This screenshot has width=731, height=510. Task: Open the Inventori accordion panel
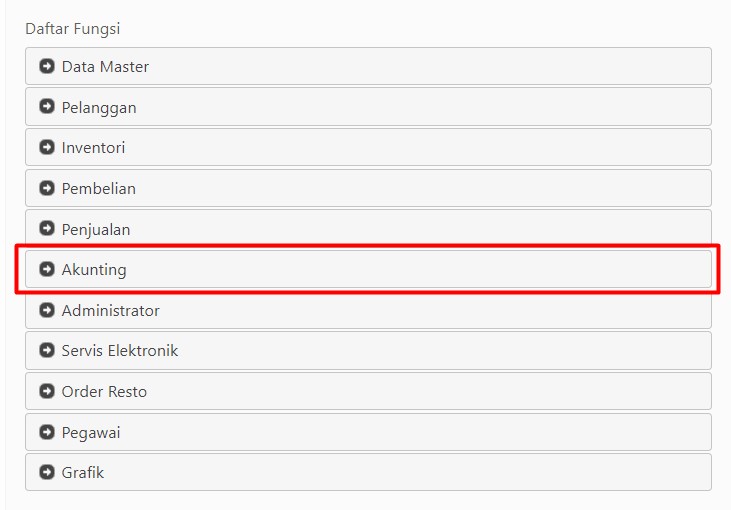[x=368, y=147]
